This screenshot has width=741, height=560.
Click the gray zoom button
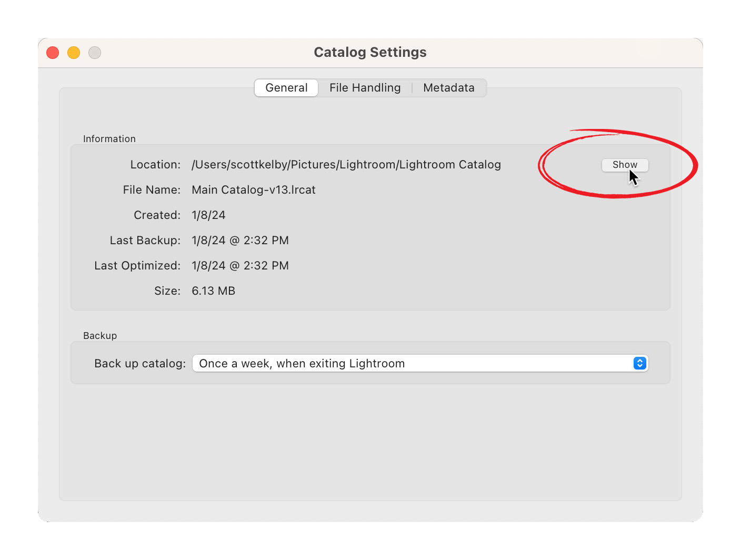click(94, 53)
